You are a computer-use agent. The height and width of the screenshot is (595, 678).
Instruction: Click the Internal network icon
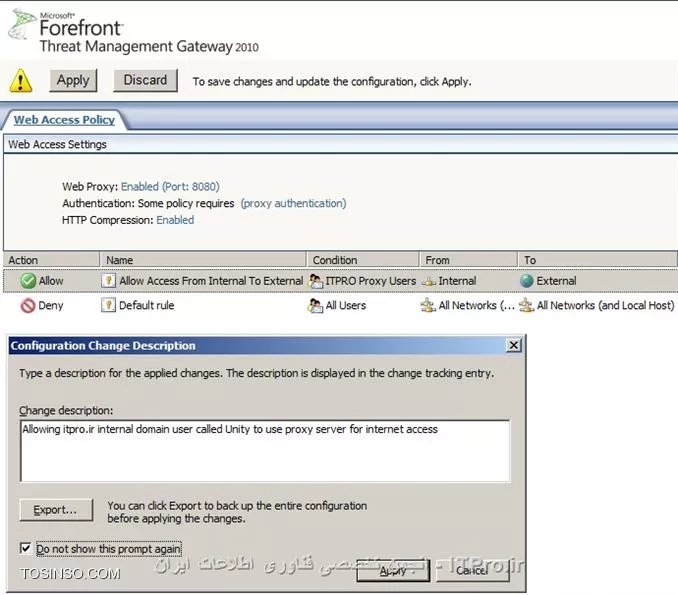[429, 282]
